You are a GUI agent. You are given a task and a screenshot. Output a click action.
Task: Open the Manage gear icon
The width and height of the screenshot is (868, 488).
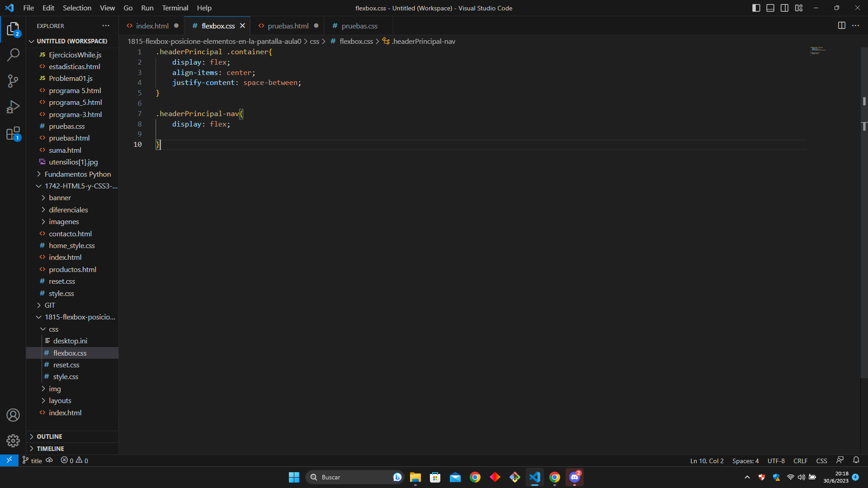[x=13, y=441]
